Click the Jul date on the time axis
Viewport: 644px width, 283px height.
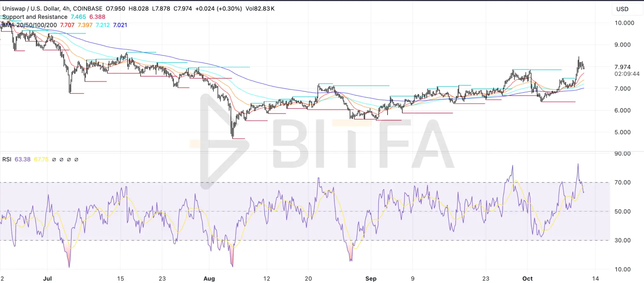[47, 279]
